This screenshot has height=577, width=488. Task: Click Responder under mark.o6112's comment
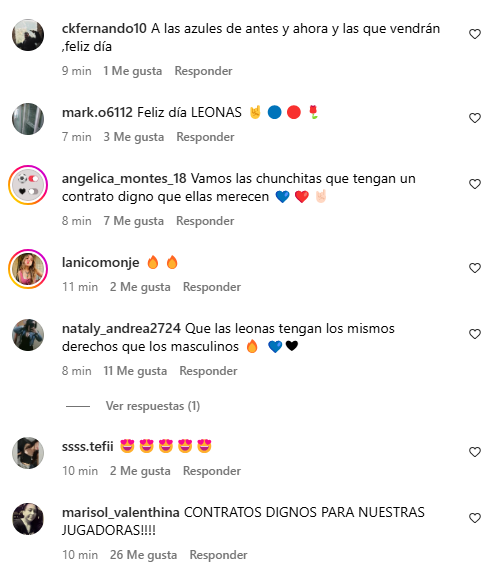[205, 137]
